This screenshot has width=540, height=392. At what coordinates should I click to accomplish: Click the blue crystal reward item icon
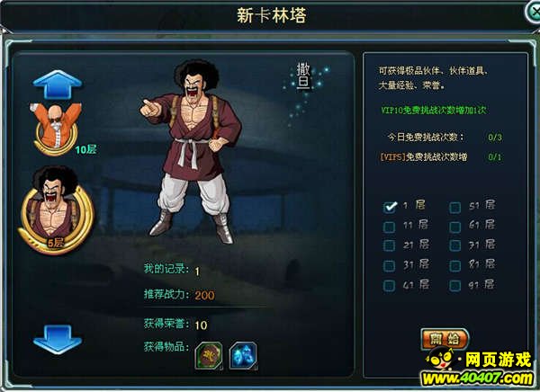tap(243, 355)
